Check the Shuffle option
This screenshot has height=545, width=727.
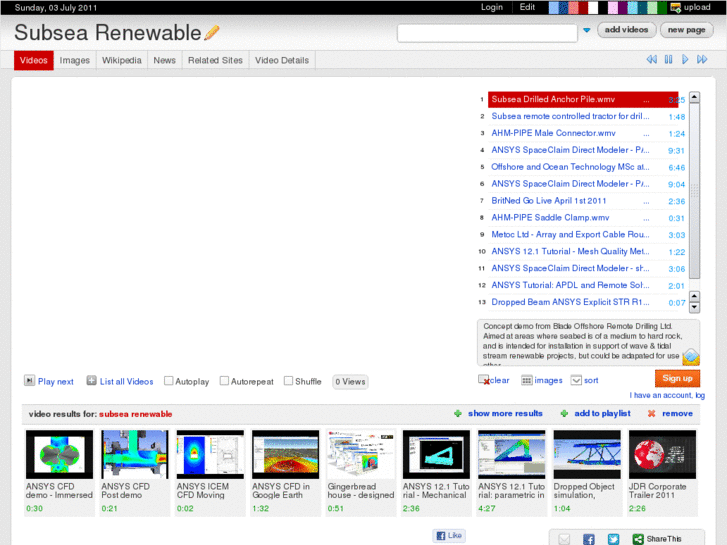pos(288,381)
